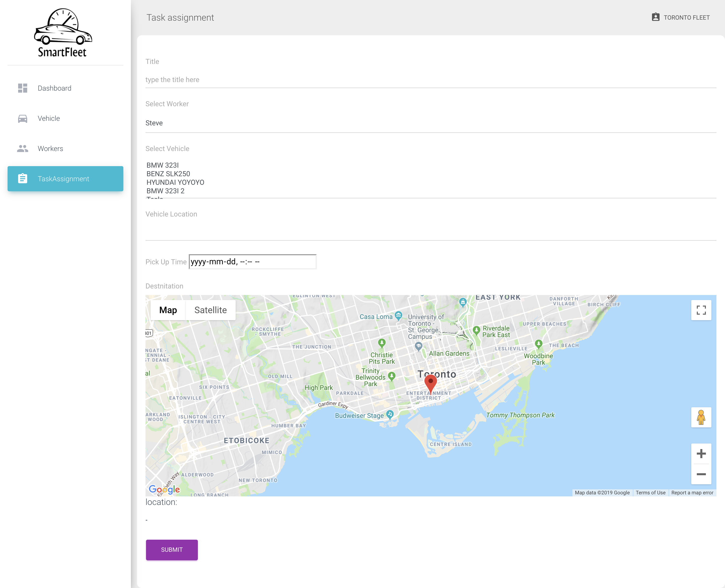The width and height of the screenshot is (725, 588).
Task: Open the Dashboard menu item
Action: coord(54,88)
